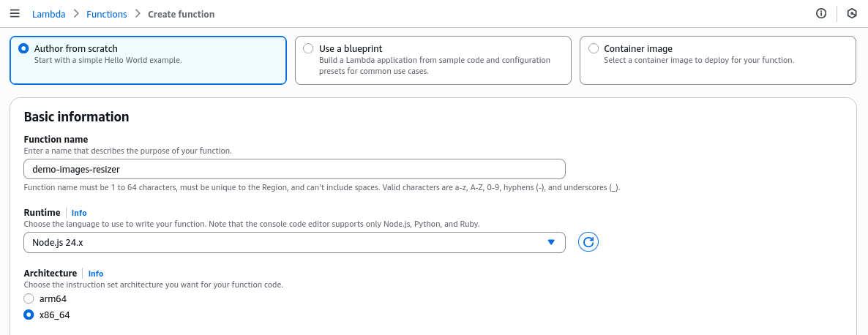Refresh the runtime list
868x335 pixels.
pos(588,242)
